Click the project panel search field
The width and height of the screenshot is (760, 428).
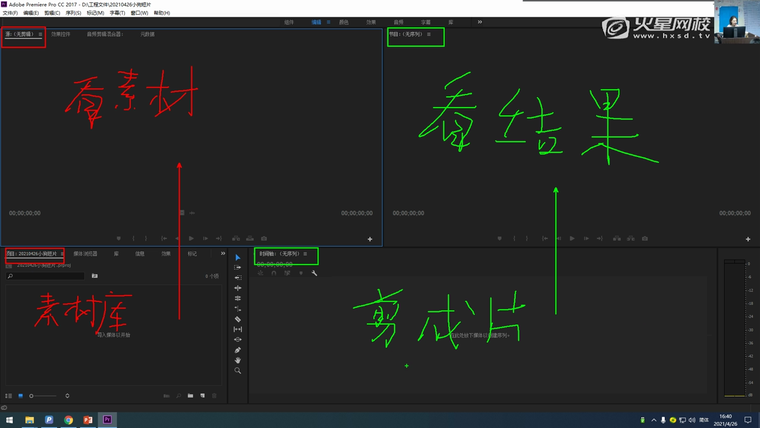45,275
